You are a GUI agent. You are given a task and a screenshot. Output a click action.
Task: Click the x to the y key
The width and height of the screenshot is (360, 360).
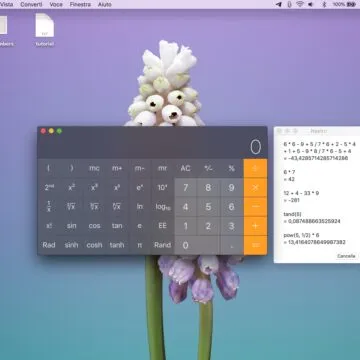[x=117, y=188]
